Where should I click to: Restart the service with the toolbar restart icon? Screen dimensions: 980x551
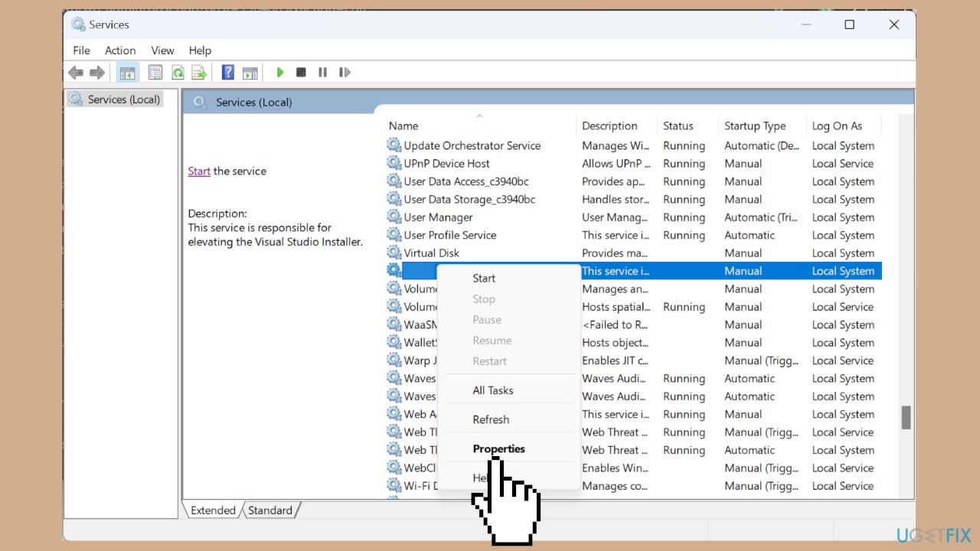tap(345, 73)
